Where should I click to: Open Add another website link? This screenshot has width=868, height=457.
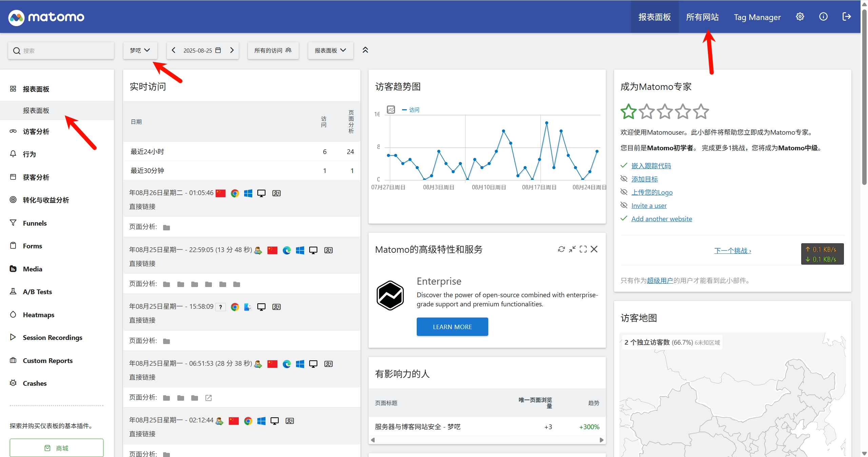click(662, 219)
